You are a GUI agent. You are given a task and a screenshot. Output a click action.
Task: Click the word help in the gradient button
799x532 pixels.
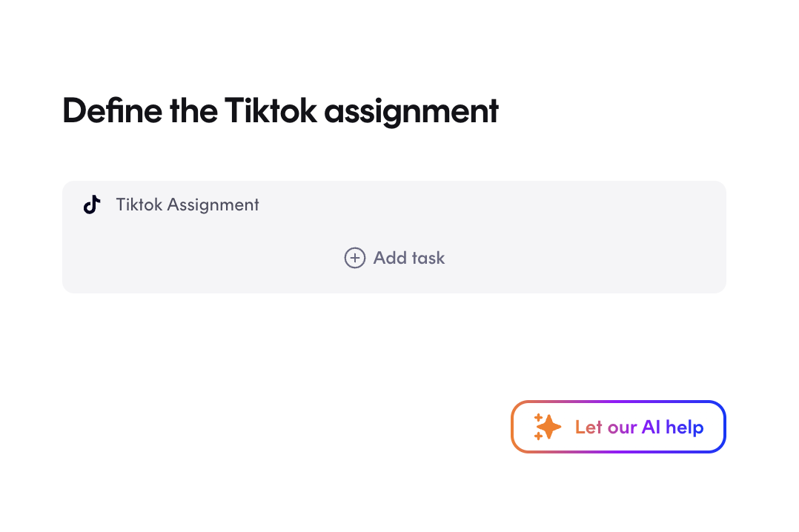pyautogui.click(x=684, y=427)
